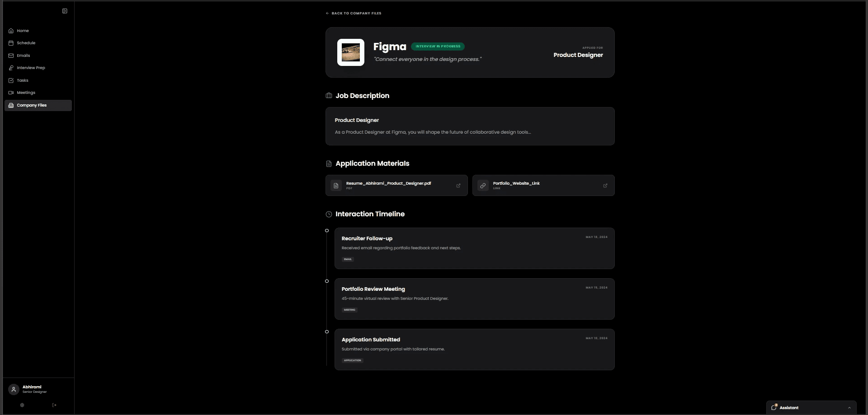Click the Application Submitted card title

[x=371, y=340]
